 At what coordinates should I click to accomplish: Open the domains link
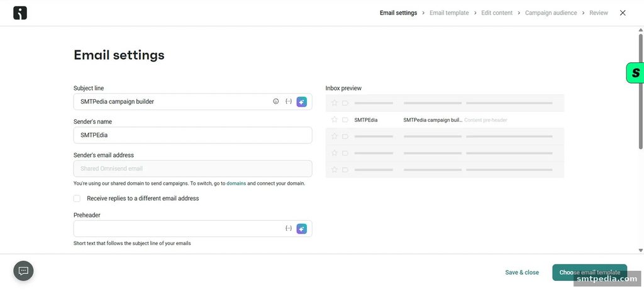236,184
